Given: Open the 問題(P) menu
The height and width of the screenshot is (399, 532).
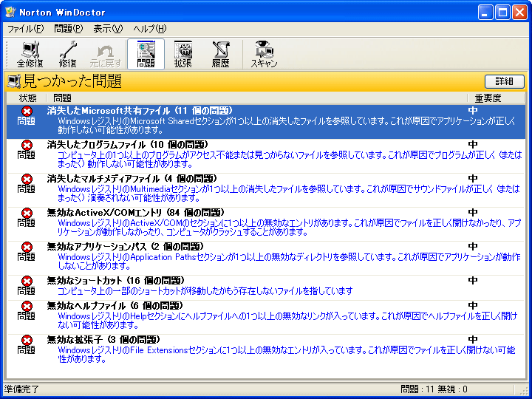Looking at the screenshot, I should coord(68,29).
